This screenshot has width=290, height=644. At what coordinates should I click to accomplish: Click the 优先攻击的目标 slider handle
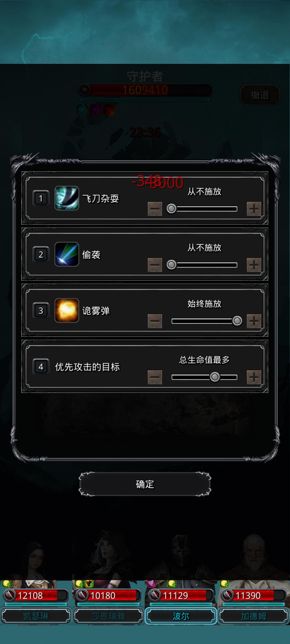(x=215, y=377)
